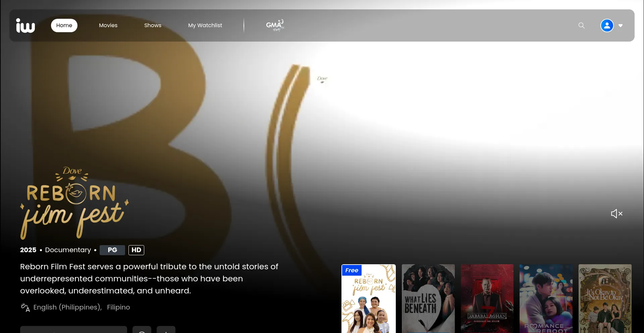Image resolution: width=644 pixels, height=333 pixels.
Task: Open the Shows menu item
Action: [x=153, y=25]
